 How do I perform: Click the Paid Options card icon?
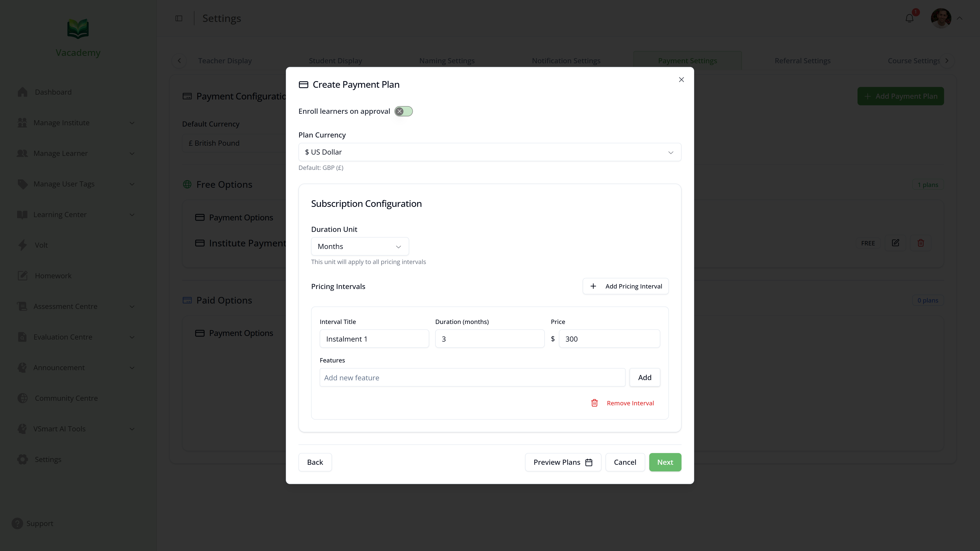[x=187, y=300]
